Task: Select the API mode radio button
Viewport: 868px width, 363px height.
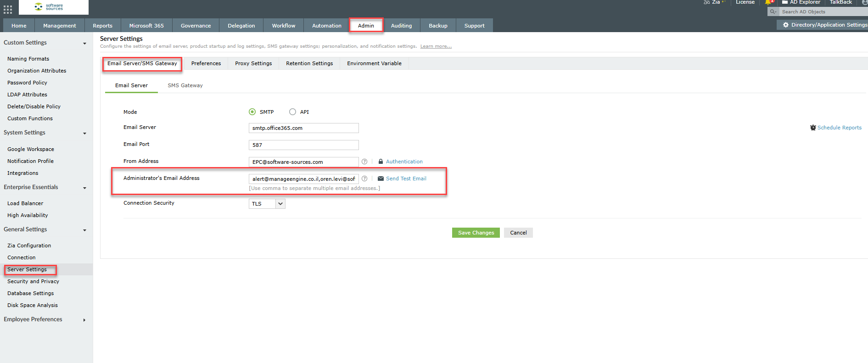Action: tap(292, 112)
